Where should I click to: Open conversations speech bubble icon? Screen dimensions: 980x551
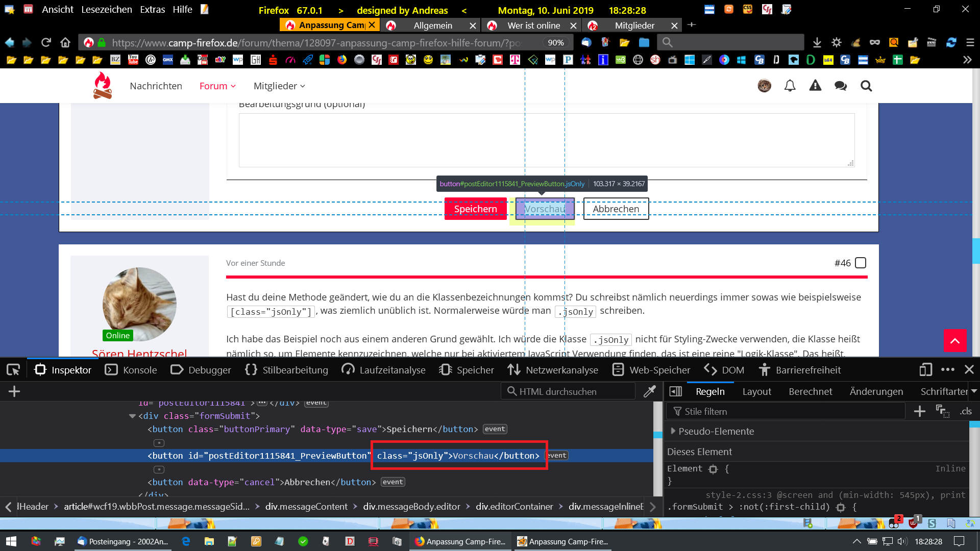[840, 86]
